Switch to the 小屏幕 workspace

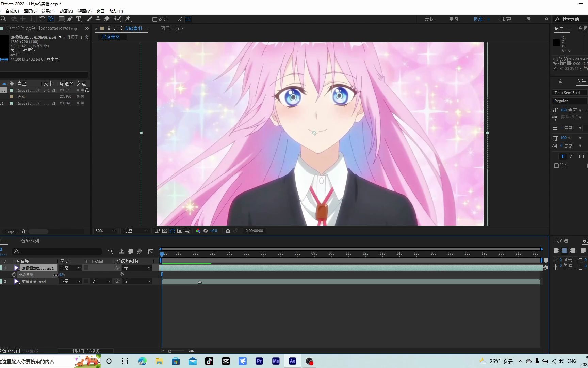(505, 19)
